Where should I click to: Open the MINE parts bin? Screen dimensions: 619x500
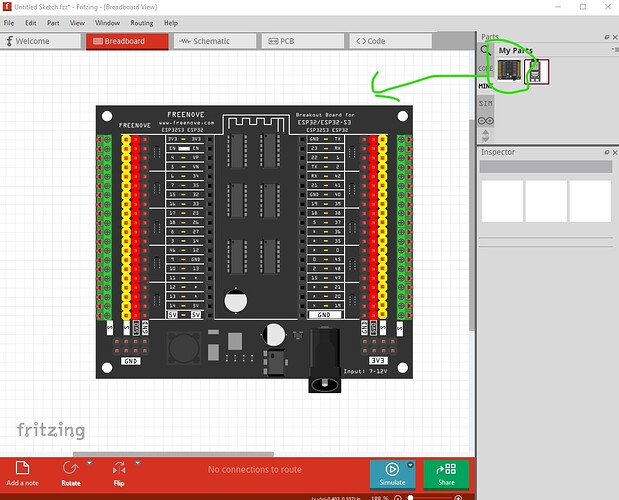coord(485,86)
